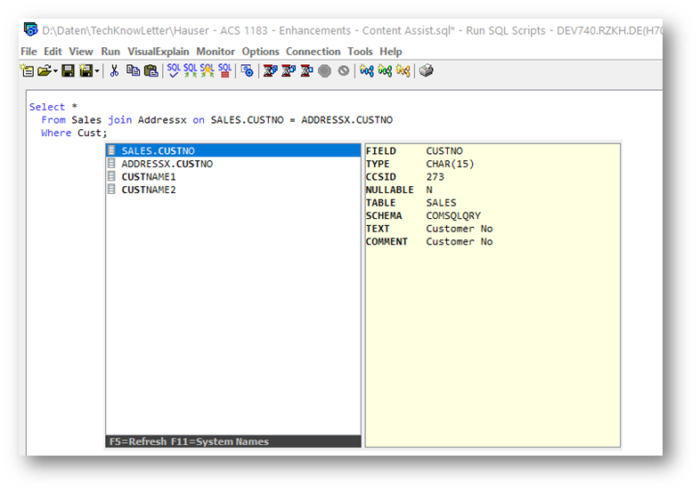
Task: Click the orange Explain While Running icon
Action: point(403,71)
